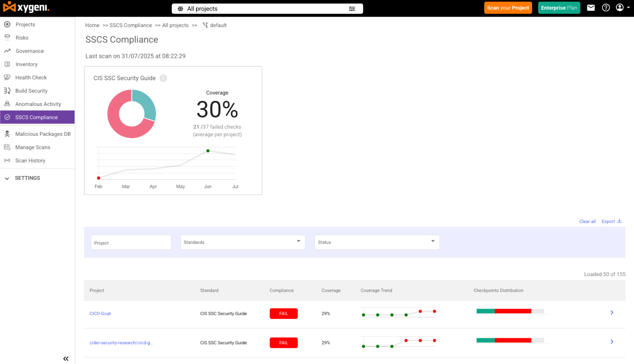Screen dimensions: 634x364
Task: Open Build Security in sidebar
Action: (31, 91)
